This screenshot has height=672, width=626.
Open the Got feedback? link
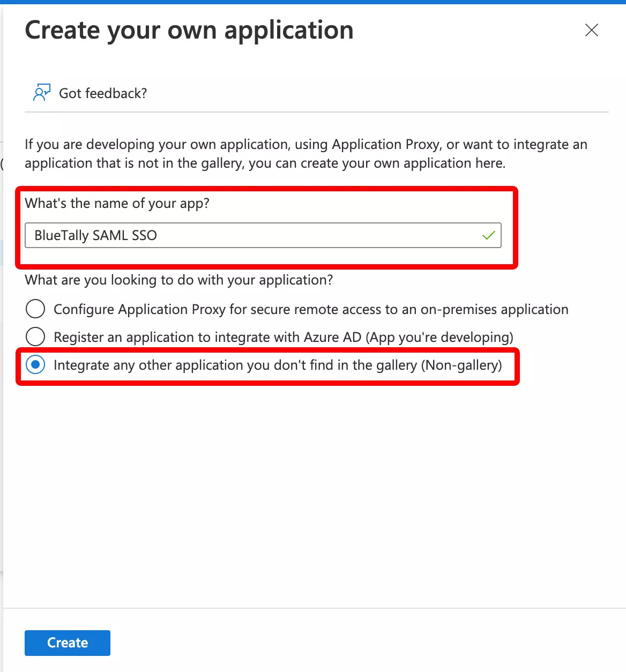click(103, 93)
